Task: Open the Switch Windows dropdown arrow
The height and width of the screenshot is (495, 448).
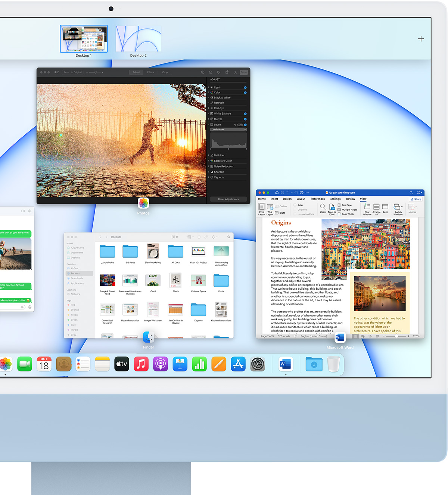Action: (402, 206)
